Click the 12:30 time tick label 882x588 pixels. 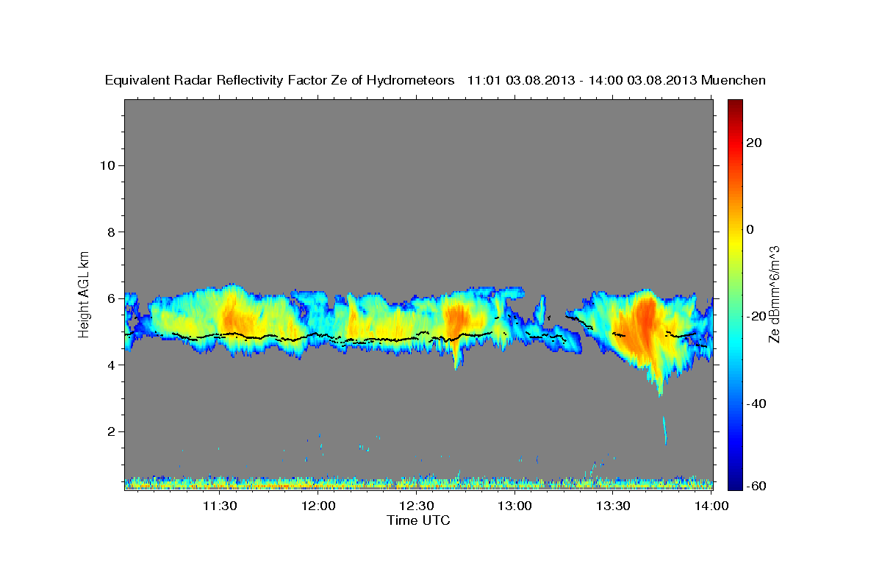point(416,506)
